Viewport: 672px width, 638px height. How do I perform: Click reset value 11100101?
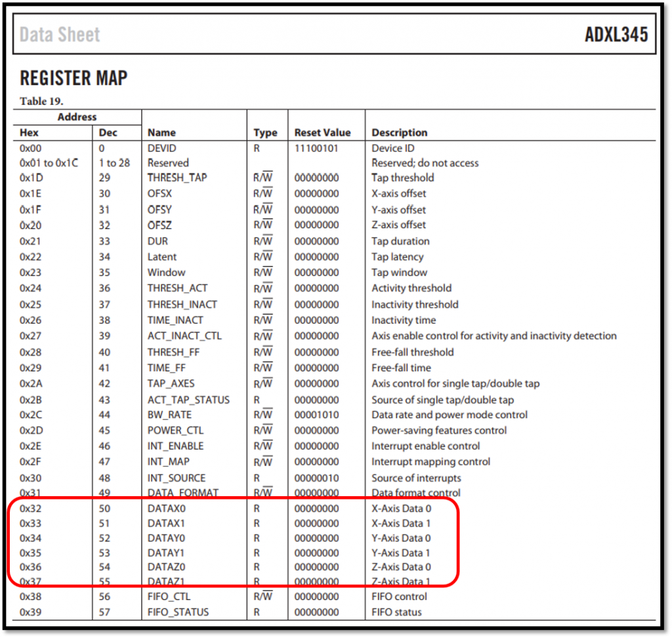coord(316,148)
